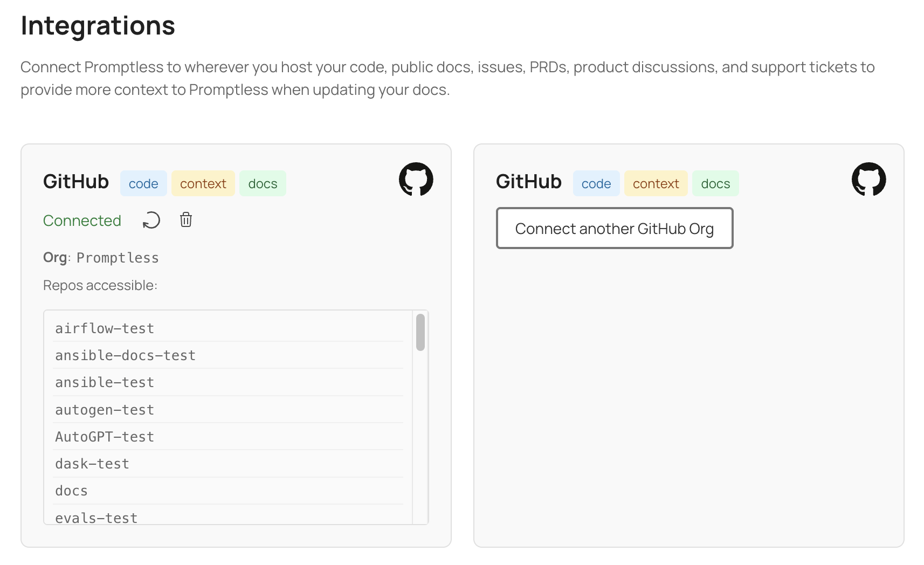Select the airflow-test repository
Image resolution: width=924 pixels, height=565 pixels.
(x=104, y=328)
